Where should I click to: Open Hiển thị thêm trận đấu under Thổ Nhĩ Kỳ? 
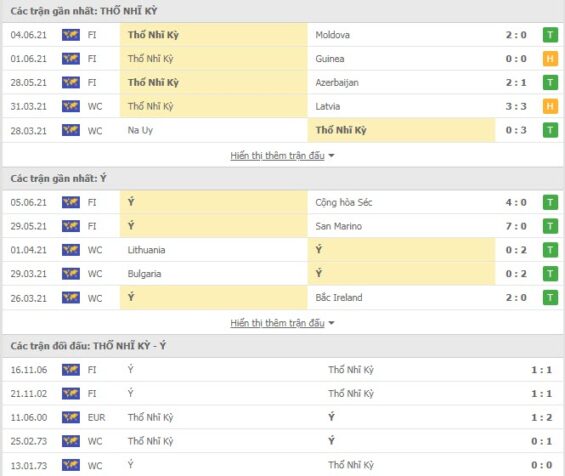click(x=277, y=156)
